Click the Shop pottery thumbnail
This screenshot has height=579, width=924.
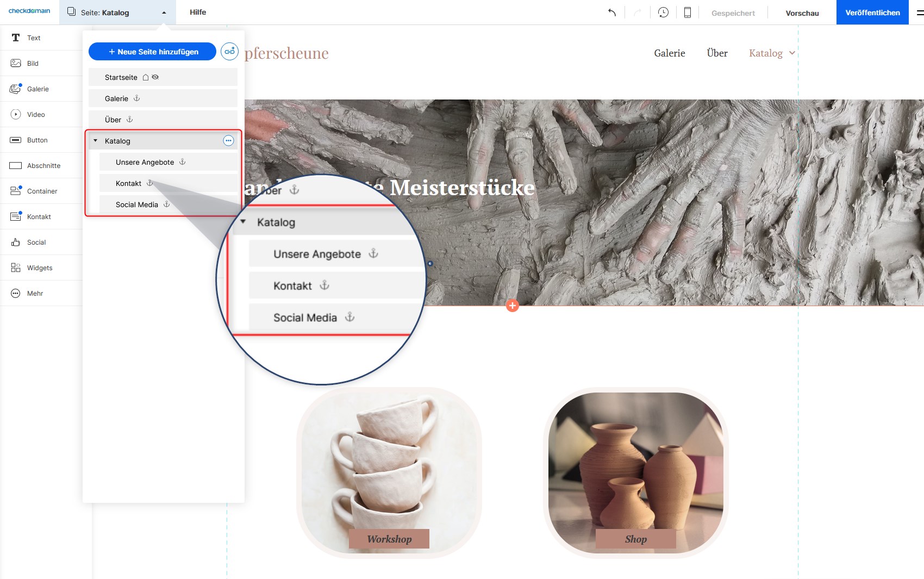point(635,472)
